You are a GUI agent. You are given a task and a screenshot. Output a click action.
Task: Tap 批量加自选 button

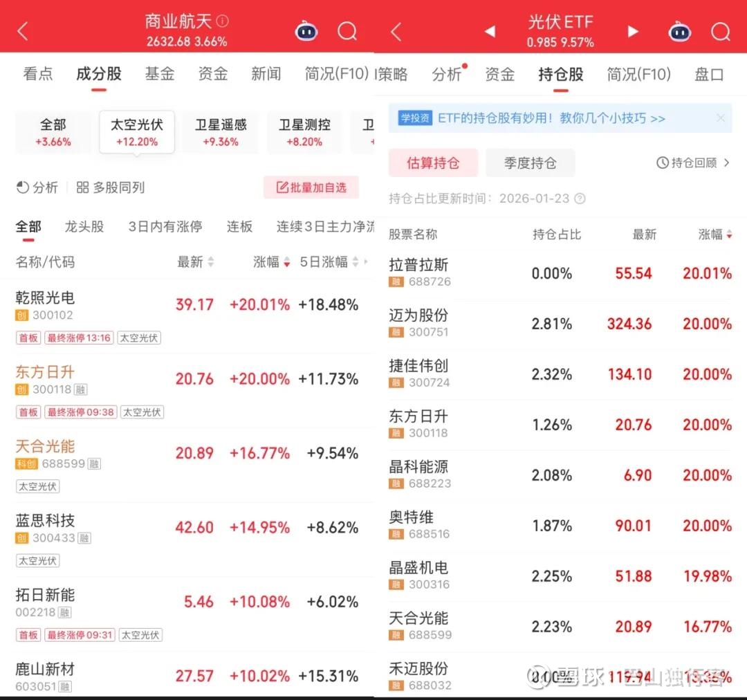point(311,187)
